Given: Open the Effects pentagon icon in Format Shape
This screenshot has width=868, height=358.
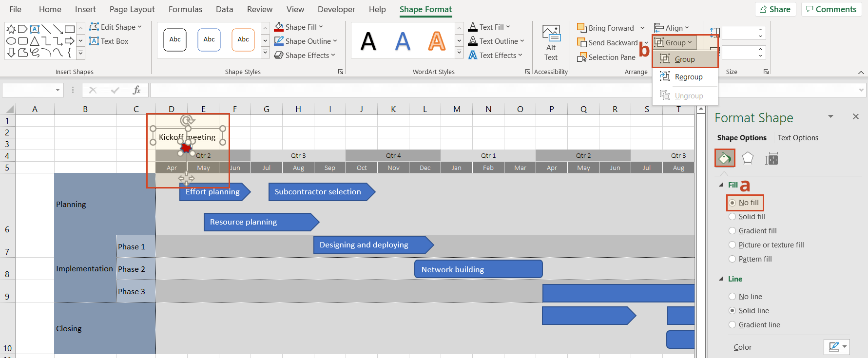Looking at the screenshot, I should [748, 158].
